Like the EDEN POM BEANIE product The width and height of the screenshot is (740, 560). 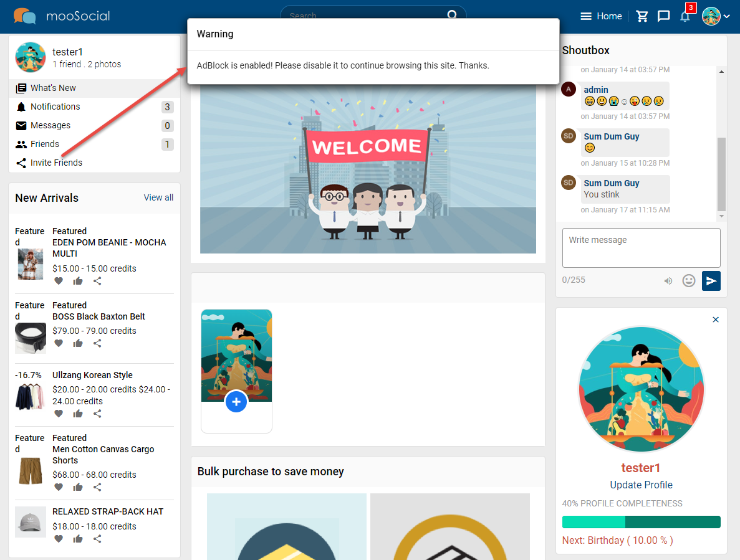78,282
